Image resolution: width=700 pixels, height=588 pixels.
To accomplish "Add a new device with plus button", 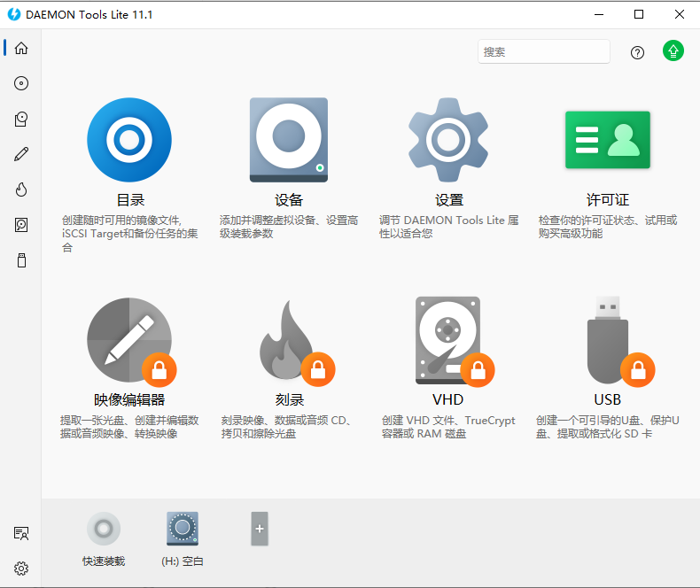I will pyautogui.click(x=260, y=529).
